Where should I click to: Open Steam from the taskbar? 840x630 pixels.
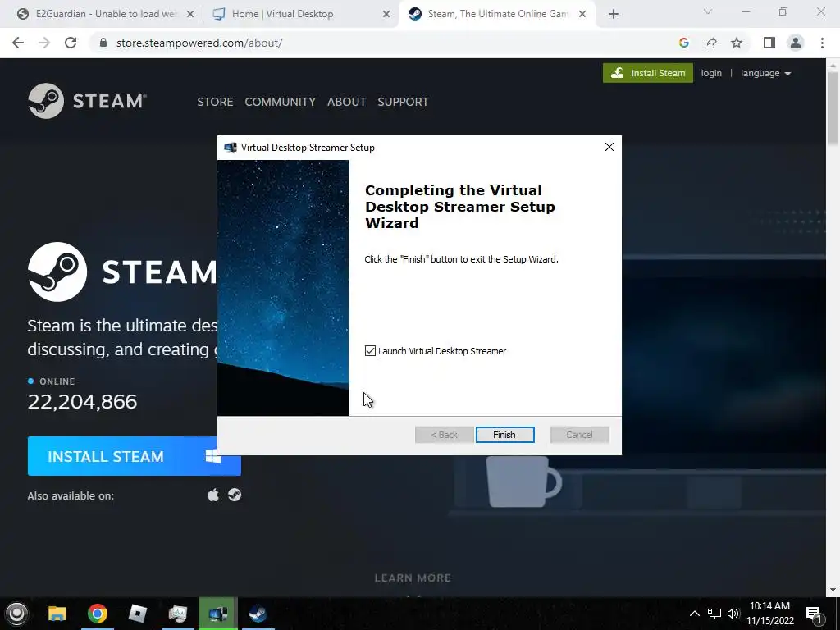click(x=258, y=614)
